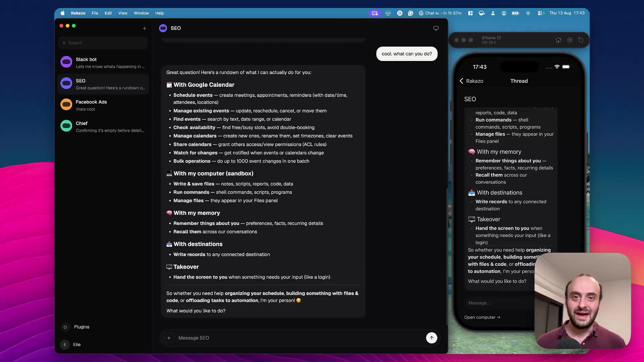Click the circular record icon in menu bar
The image size is (644, 362).
399,13
